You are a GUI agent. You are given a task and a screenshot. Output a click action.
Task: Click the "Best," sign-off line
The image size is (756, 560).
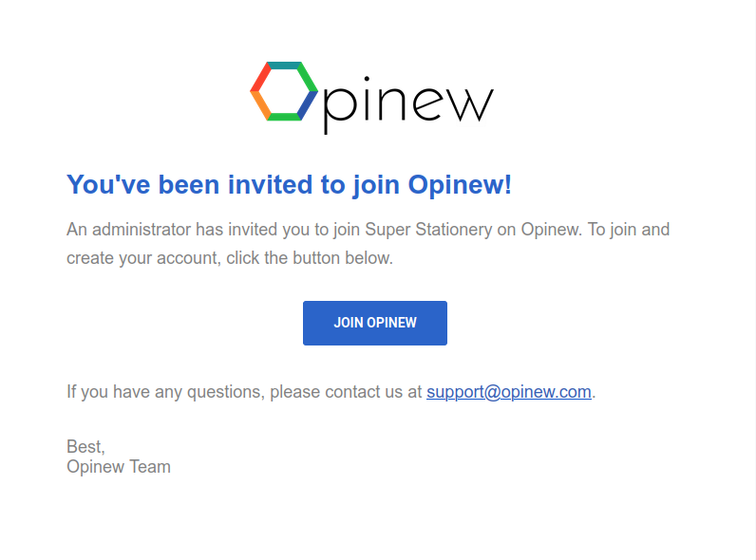85,446
